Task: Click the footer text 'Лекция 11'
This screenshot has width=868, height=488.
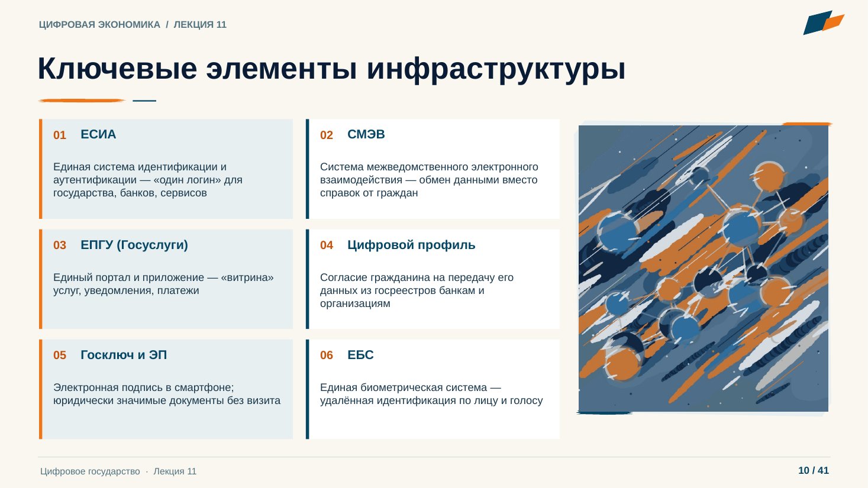Action: click(x=175, y=471)
